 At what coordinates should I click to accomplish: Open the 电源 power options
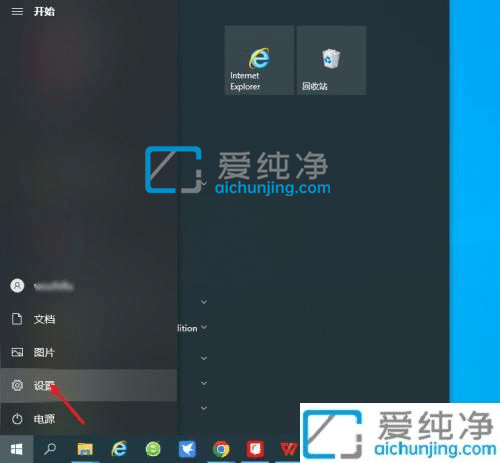(88, 419)
